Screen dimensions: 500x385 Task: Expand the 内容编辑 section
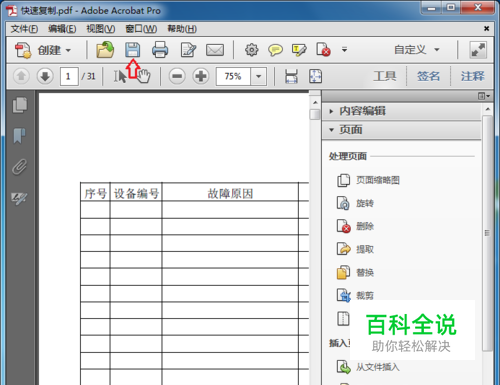(401, 111)
